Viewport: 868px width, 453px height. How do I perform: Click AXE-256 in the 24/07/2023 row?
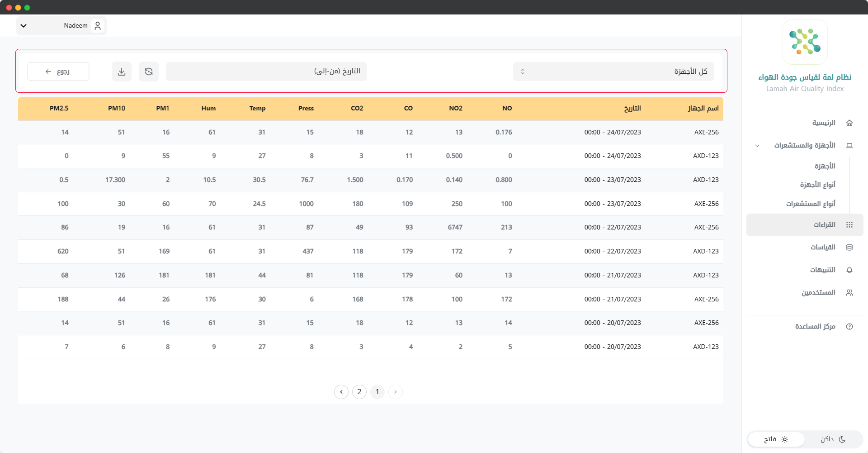coord(707,133)
